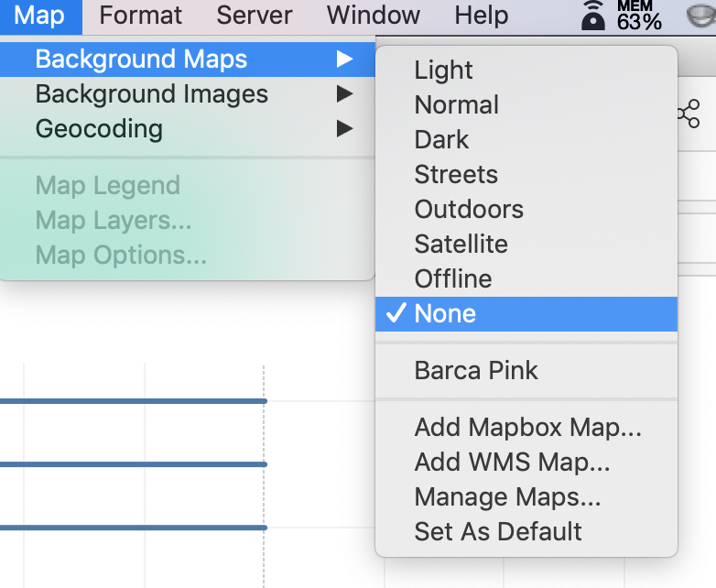This screenshot has height=588, width=716.
Task: Open the Format menu
Action: click(x=141, y=16)
